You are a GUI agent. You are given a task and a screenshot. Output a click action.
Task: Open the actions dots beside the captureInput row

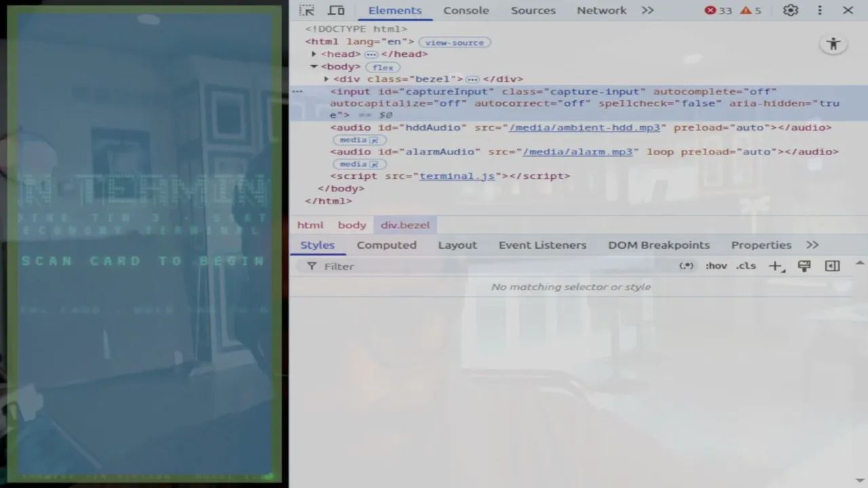click(x=297, y=91)
